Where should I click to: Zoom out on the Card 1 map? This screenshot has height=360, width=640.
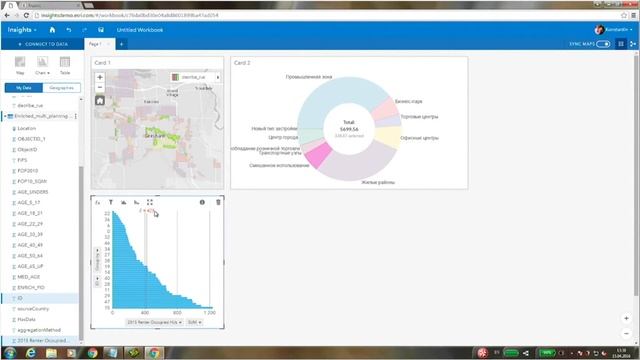[100, 87]
